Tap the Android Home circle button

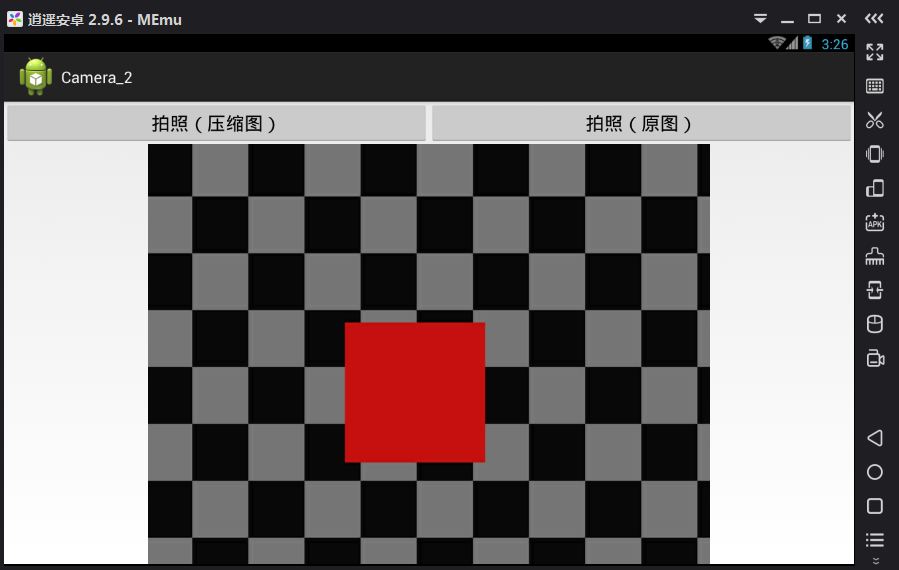point(874,472)
